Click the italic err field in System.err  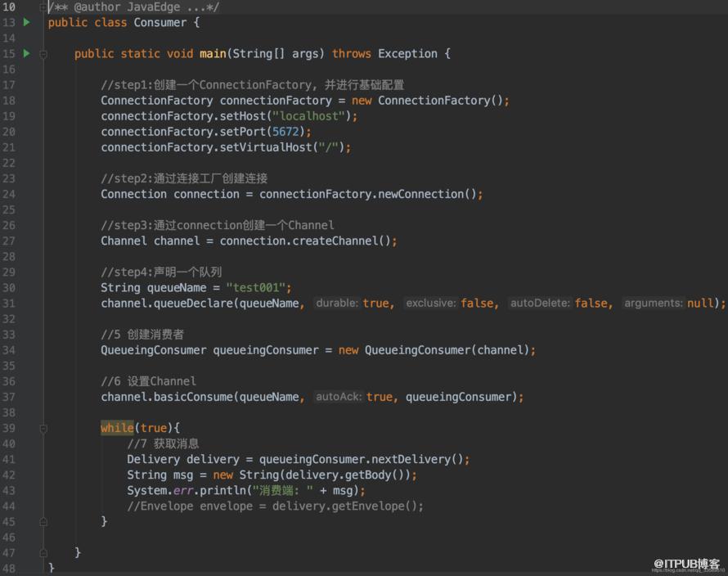click(183, 491)
